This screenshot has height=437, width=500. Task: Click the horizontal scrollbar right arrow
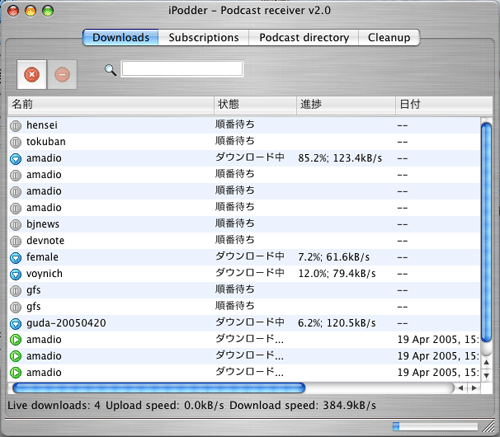pyautogui.click(x=474, y=388)
